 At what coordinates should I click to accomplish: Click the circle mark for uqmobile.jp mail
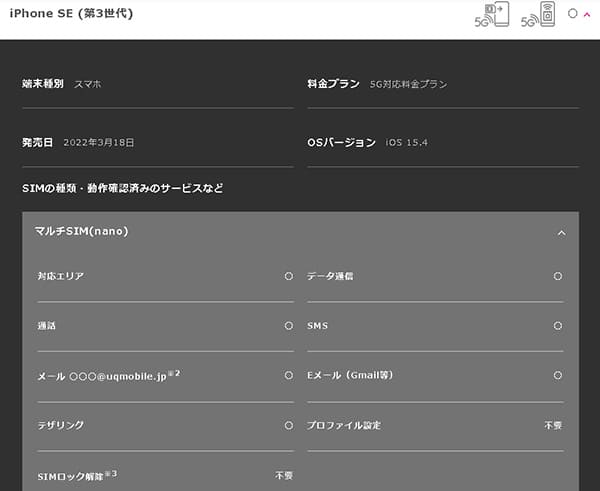(289, 375)
